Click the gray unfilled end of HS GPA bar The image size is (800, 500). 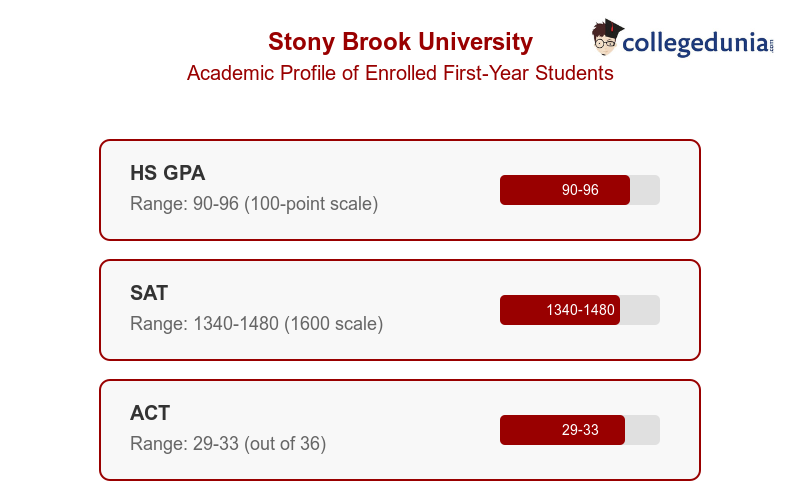[645, 190]
